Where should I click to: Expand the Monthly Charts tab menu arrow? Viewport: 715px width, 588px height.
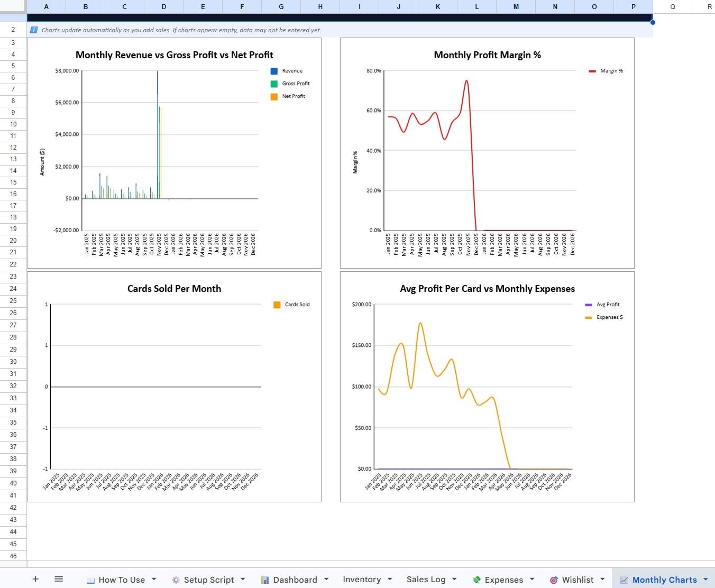[705, 580]
